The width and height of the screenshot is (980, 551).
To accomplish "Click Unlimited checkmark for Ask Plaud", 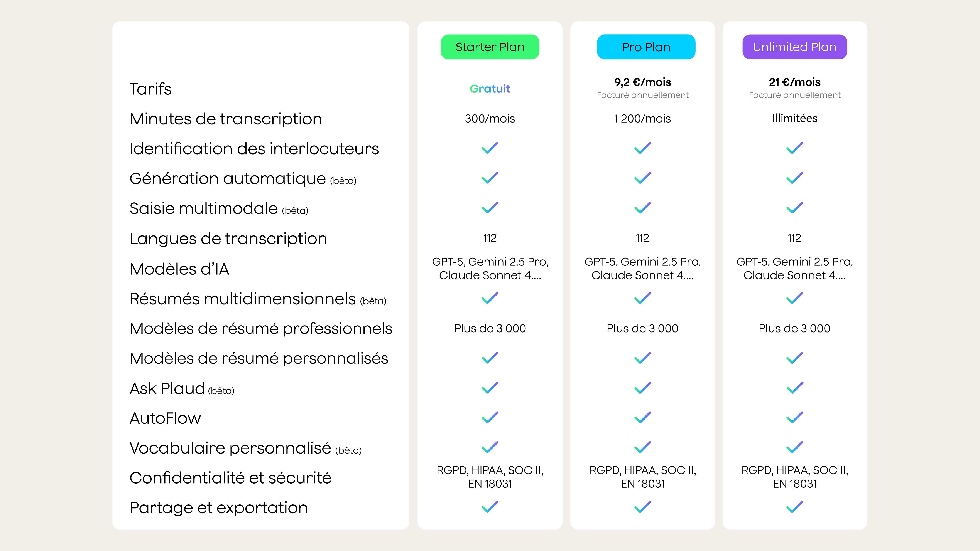I will pyautogui.click(x=795, y=388).
